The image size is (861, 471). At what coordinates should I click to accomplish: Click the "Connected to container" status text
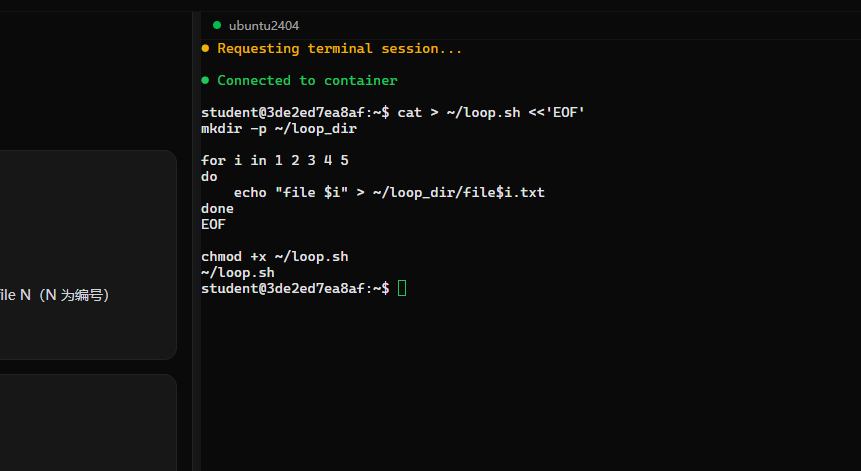[307, 80]
